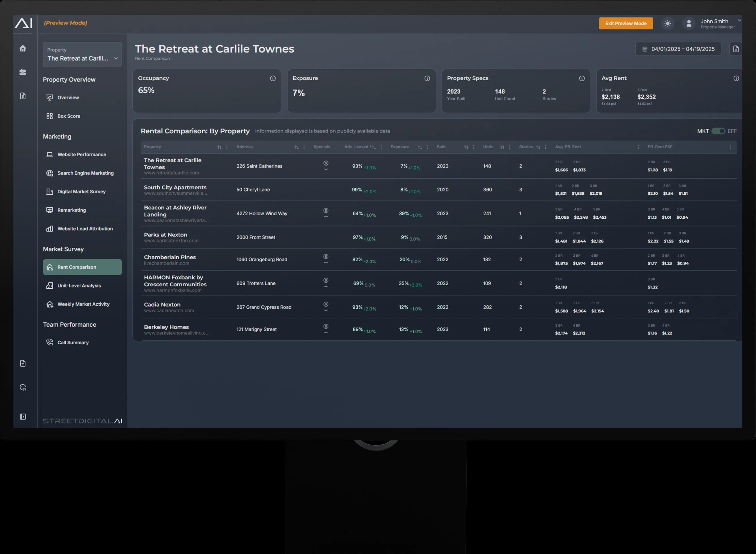Go to Digital Market Survey page
Viewport: 756px width, 554px height.
point(81,192)
